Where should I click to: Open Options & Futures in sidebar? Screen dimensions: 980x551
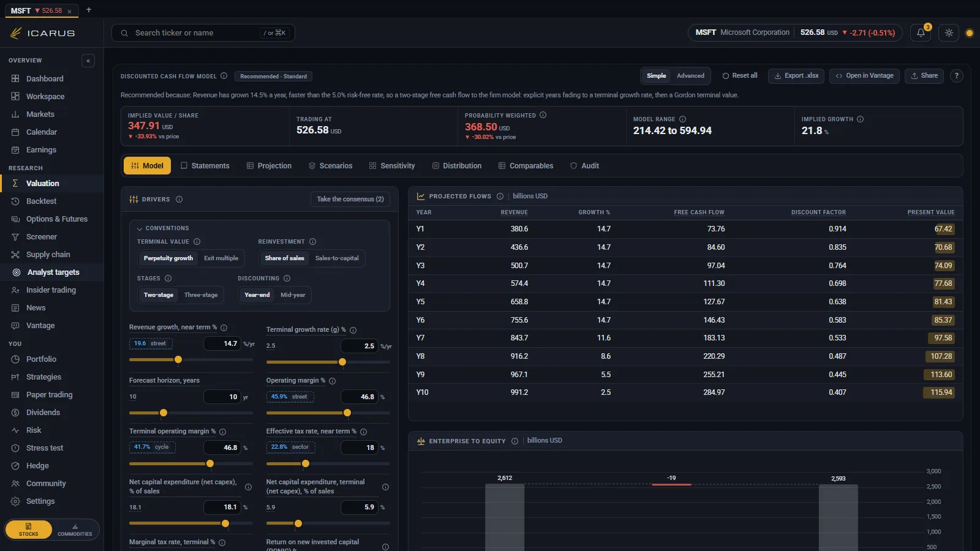tap(52, 219)
